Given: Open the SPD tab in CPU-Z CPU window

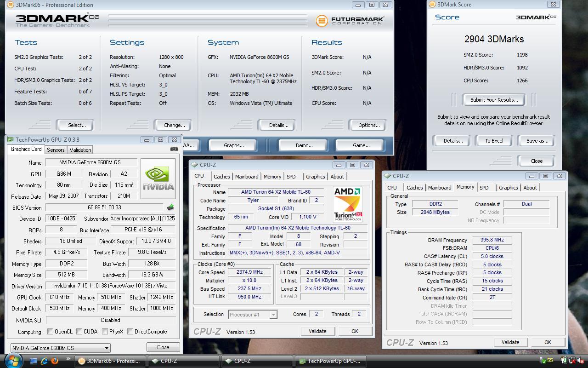Looking at the screenshot, I should 291,177.
